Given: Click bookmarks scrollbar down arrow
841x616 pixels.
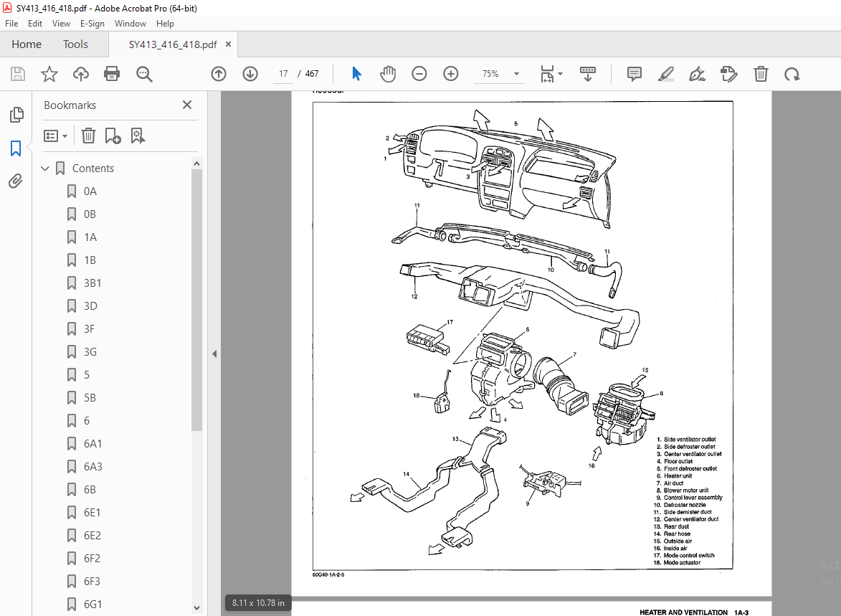Looking at the screenshot, I should click(x=197, y=608).
